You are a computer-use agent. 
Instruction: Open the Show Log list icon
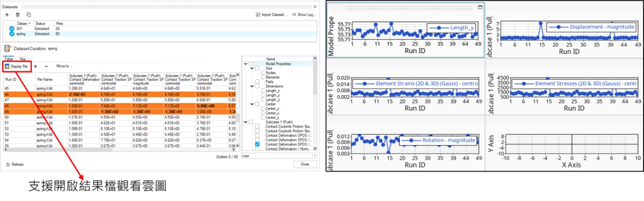coord(294,15)
